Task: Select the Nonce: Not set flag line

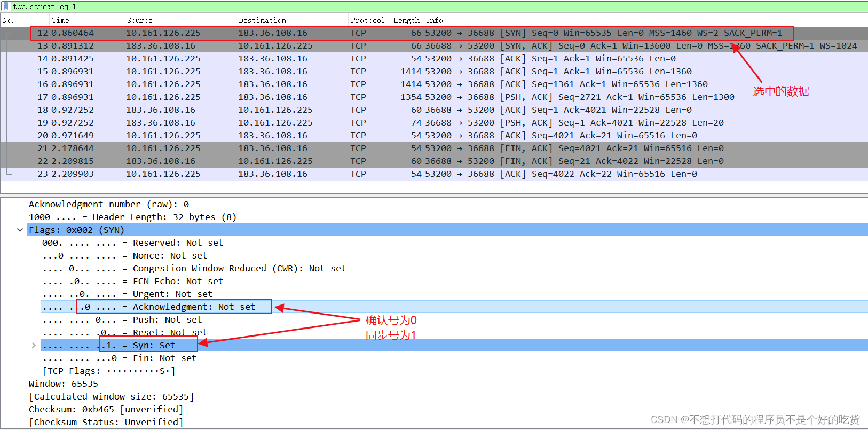Action: point(124,256)
